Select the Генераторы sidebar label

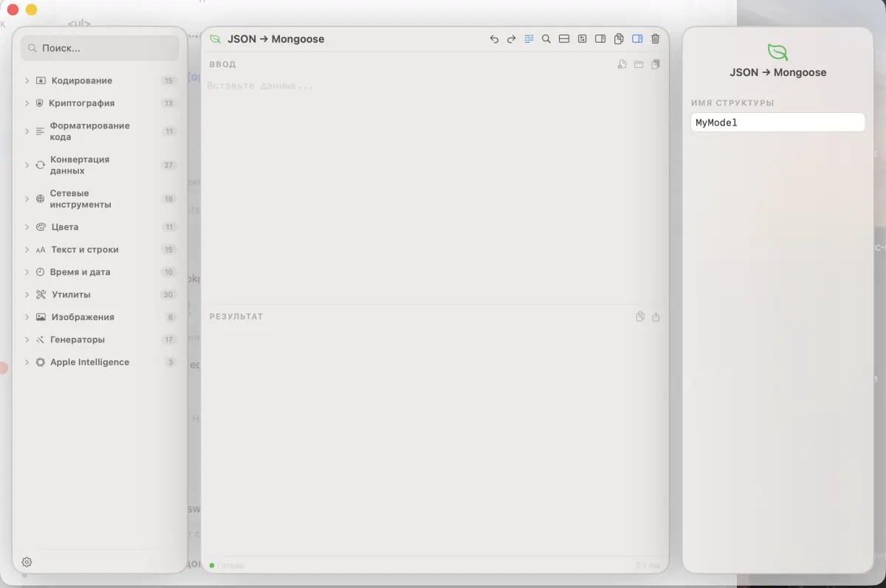pos(78,339)
